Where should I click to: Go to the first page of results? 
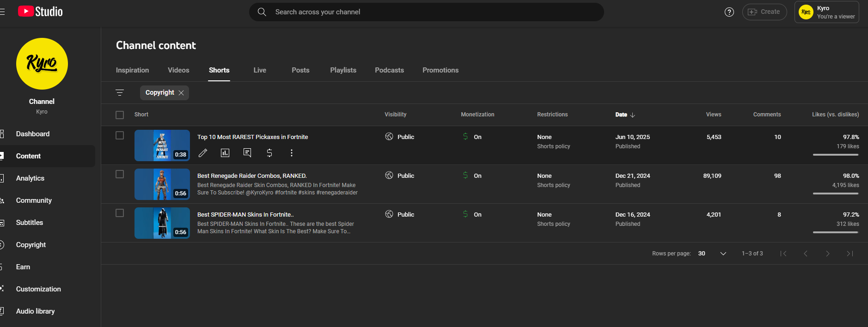point(783,254)
